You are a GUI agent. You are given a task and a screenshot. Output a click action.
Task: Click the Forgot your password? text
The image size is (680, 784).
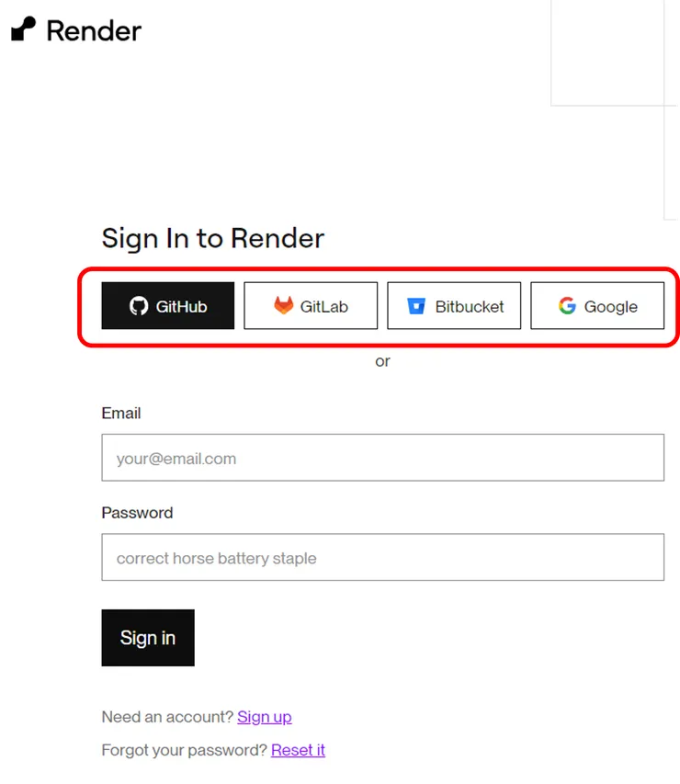[184, 750]
